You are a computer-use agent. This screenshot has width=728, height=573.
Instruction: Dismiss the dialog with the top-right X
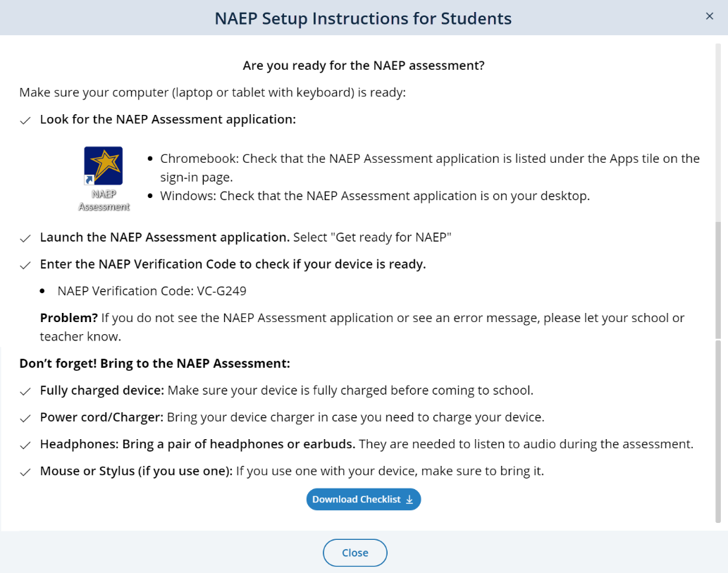point(710,16)
